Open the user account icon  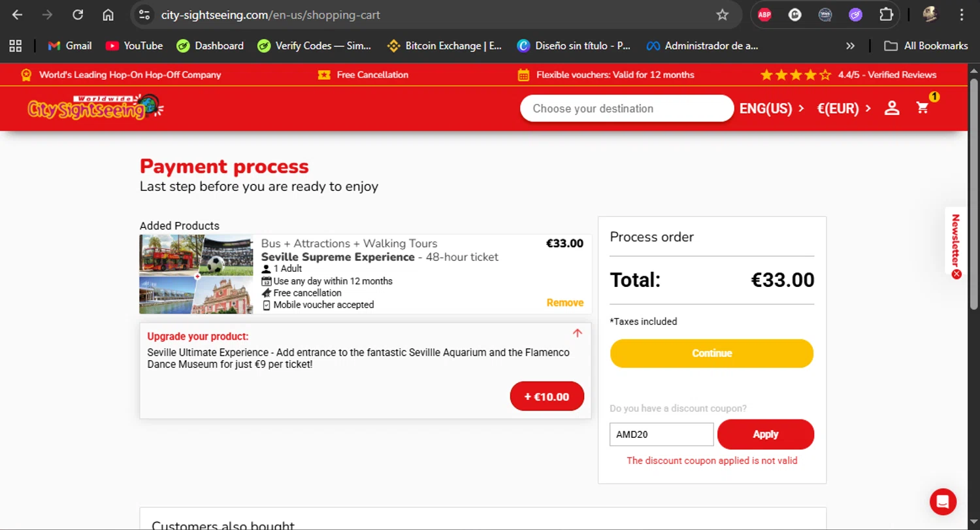pyautogui.click(x=892, y=108)
